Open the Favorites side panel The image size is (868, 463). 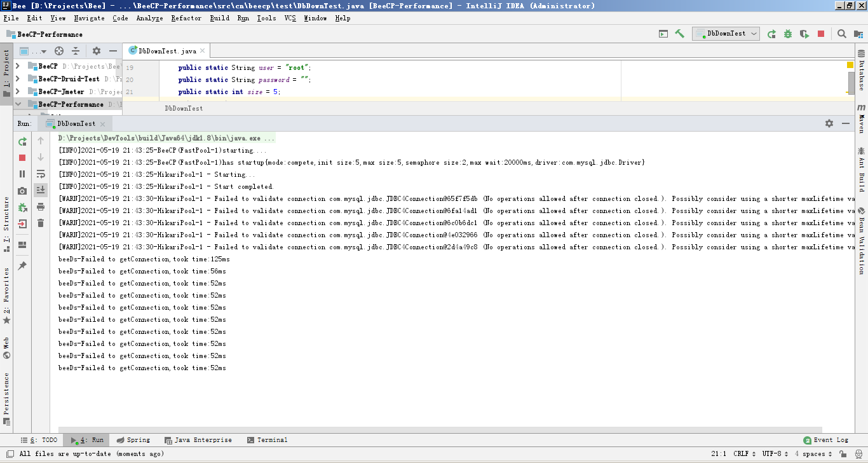[6, 296]
